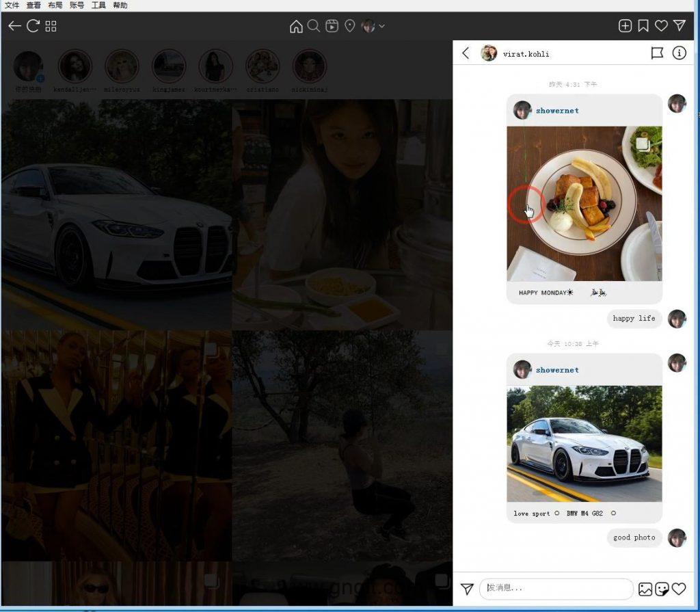Open saved posts bookmark icon in toolbar

pos(643,26)
